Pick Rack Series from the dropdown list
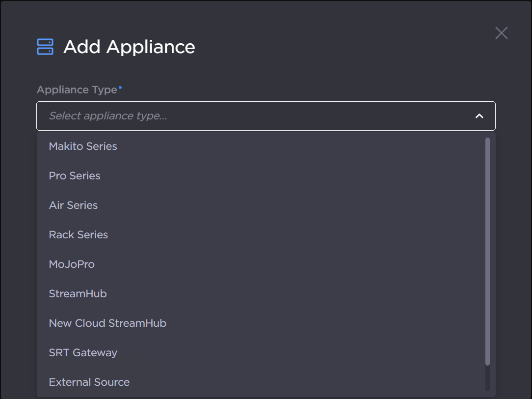Image resolution: width=532 pixels, height=399 pixels. (78, 234)
